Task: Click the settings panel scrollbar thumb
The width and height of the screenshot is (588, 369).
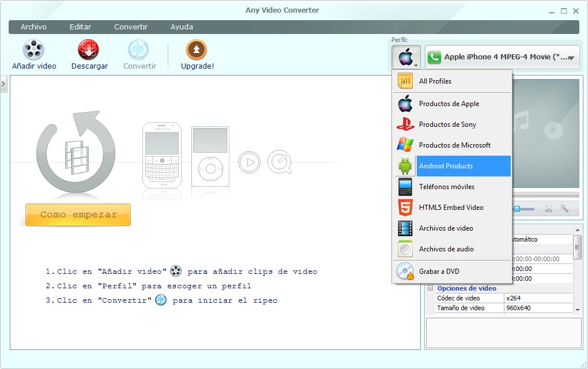Action: point(578,247)
